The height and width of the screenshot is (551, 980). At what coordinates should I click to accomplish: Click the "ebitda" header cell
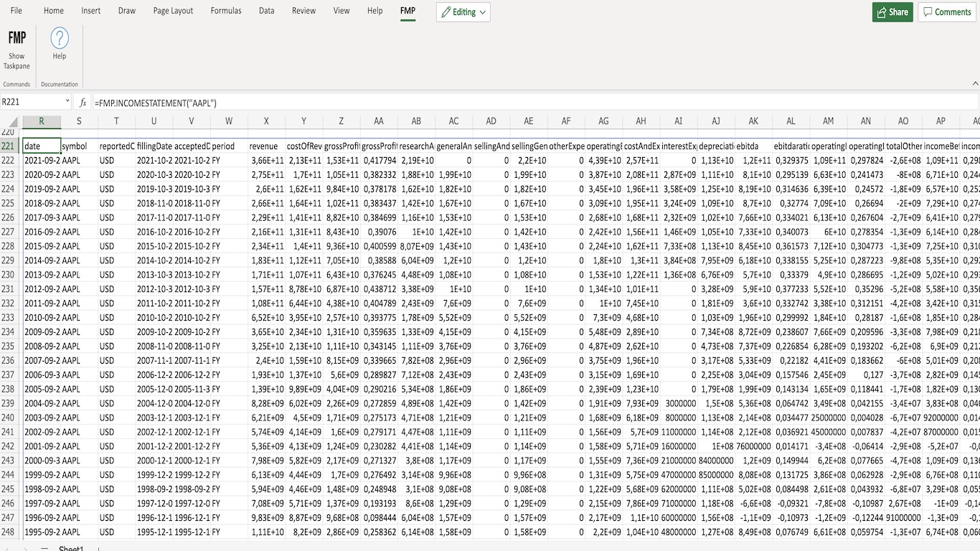pos(753,146)
